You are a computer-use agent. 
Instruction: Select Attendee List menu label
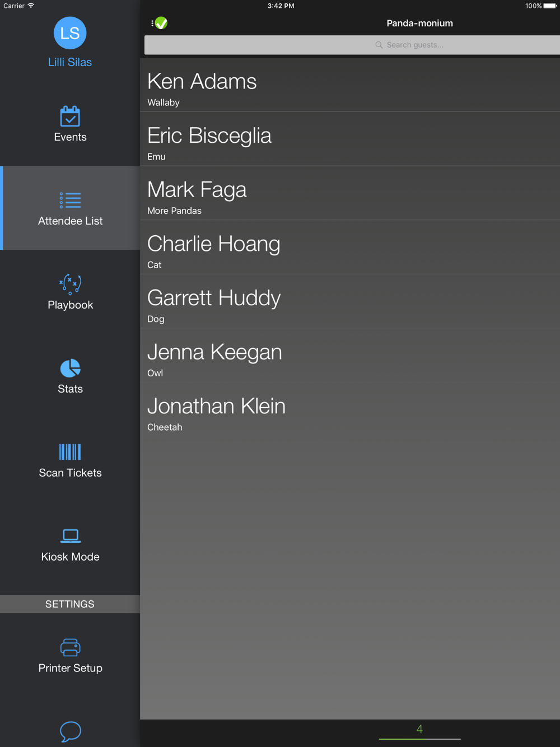tap(70, 221)
